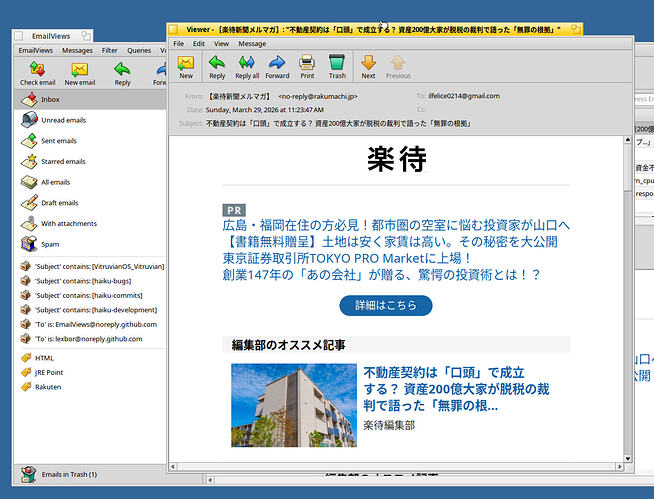Show All emails view

click(90, 182)
